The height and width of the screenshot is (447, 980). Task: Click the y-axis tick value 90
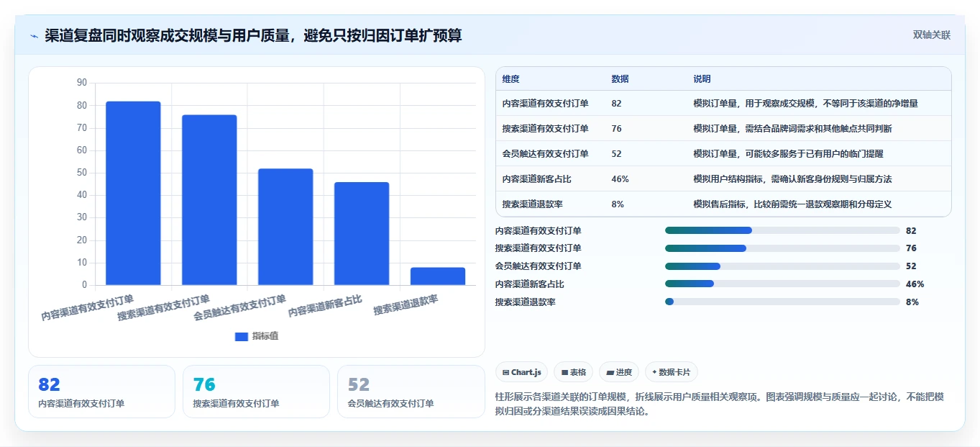pos(81,83)
